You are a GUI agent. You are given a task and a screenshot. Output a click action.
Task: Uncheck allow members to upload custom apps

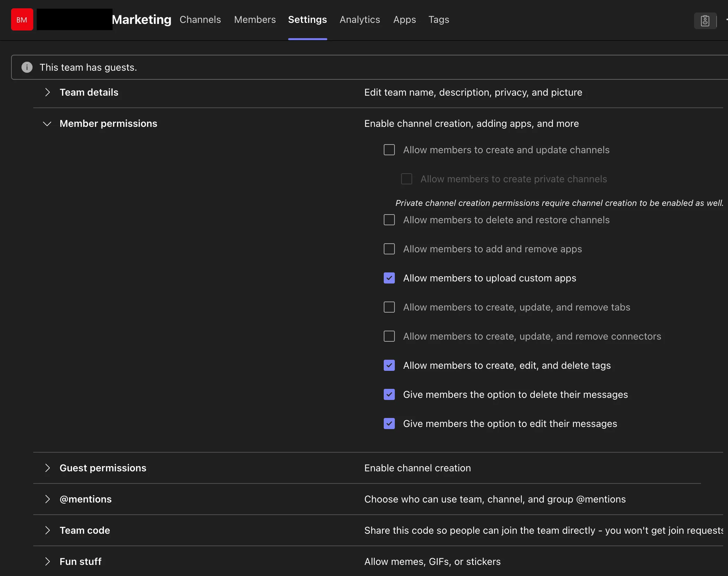[x=389, y=278]
